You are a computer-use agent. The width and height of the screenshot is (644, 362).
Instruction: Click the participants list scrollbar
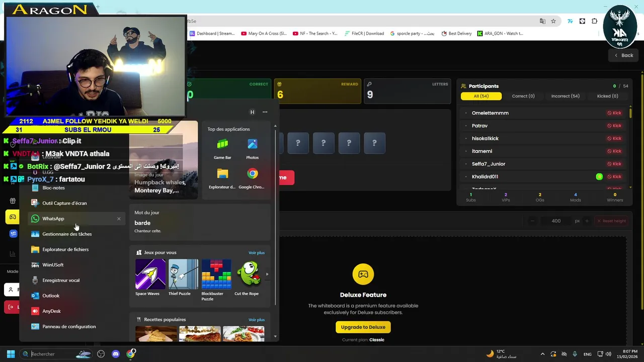click(630, 113)
